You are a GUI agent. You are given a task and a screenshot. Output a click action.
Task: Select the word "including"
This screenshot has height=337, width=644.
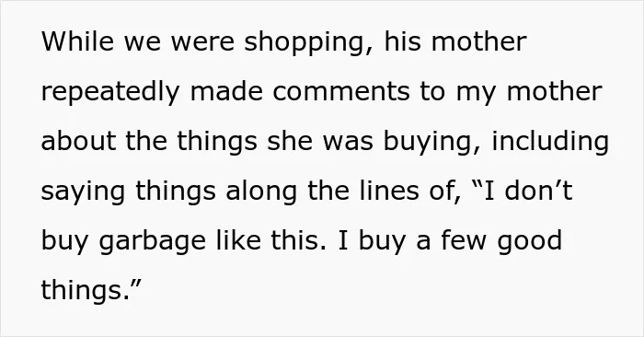click(x=550, y=143)
